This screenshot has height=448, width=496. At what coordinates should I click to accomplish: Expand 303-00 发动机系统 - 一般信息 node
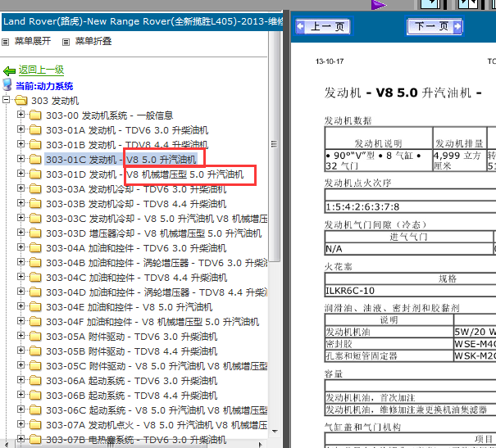20,114
